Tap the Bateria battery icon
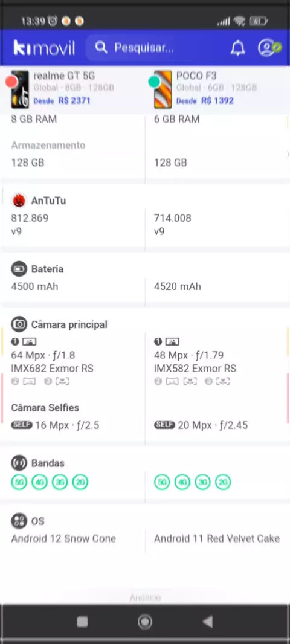The height and width of the screenshot is (644, 290). (19, 269)
